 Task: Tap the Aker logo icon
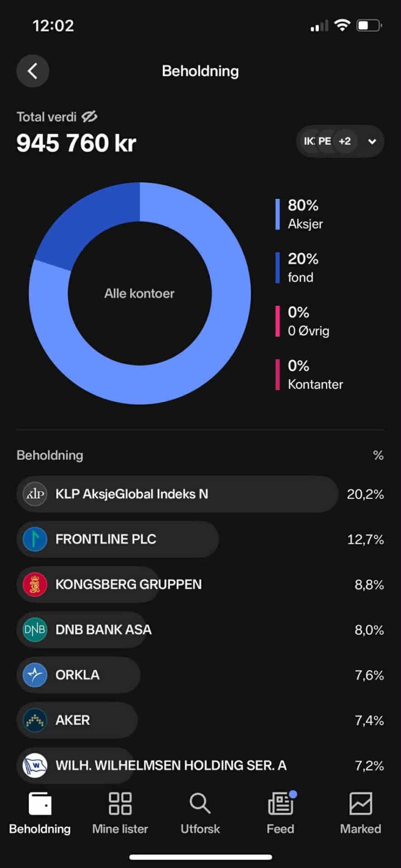point(35,720)
